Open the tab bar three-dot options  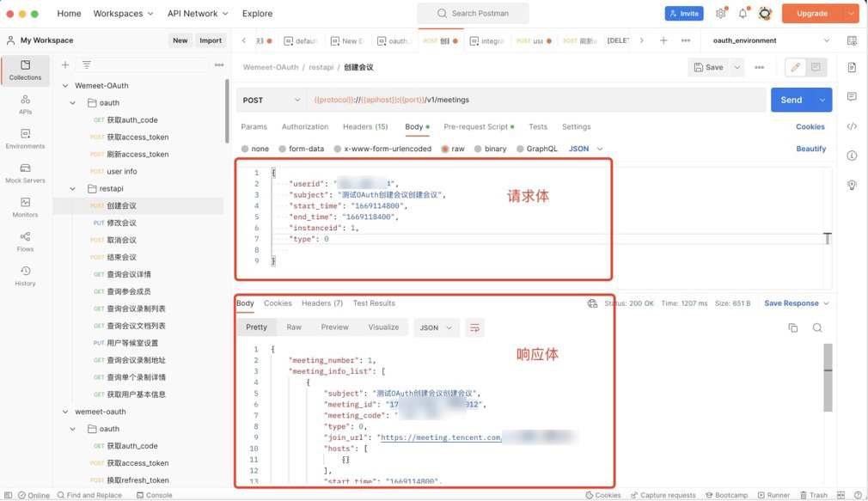click(685, 40)
